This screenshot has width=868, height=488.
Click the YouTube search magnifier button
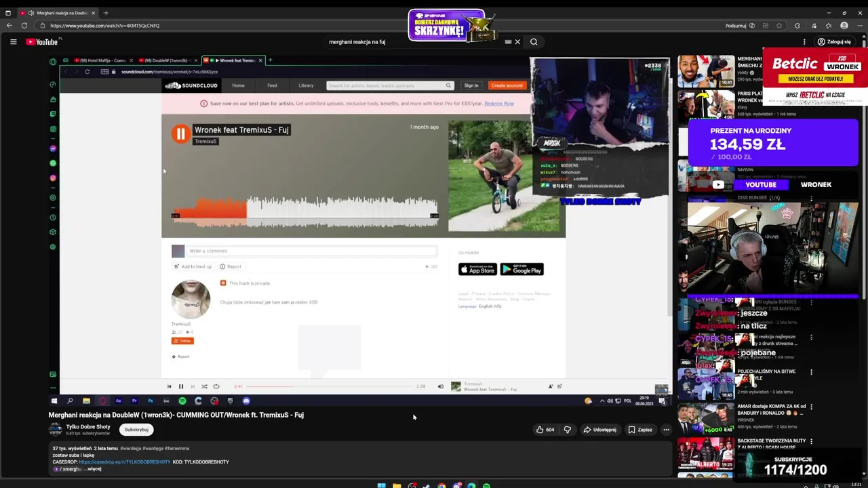(534, 42)
